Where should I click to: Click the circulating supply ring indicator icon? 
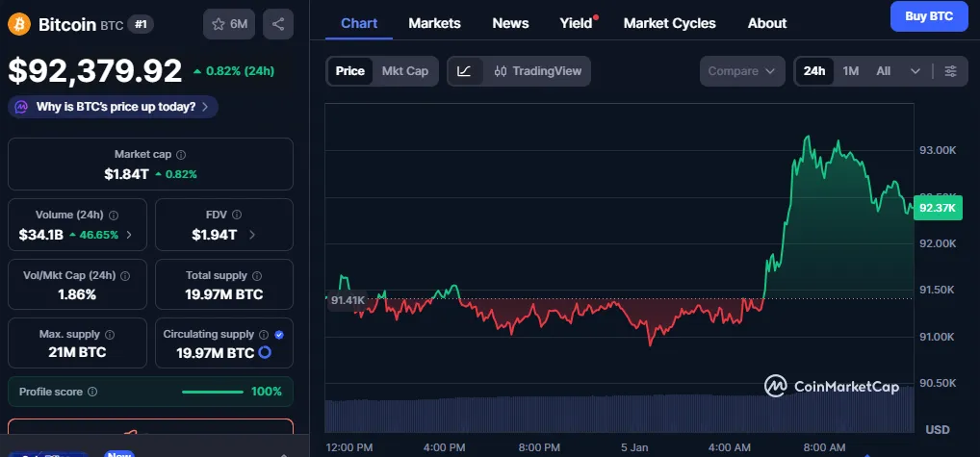click(265, 353)
